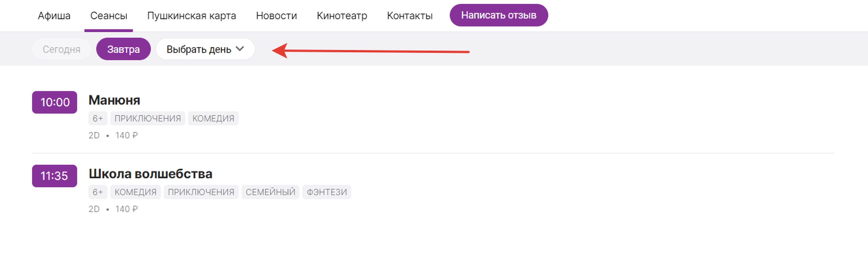Click the Написать отзыв button

pyautogui.click(x=499, y=15)
